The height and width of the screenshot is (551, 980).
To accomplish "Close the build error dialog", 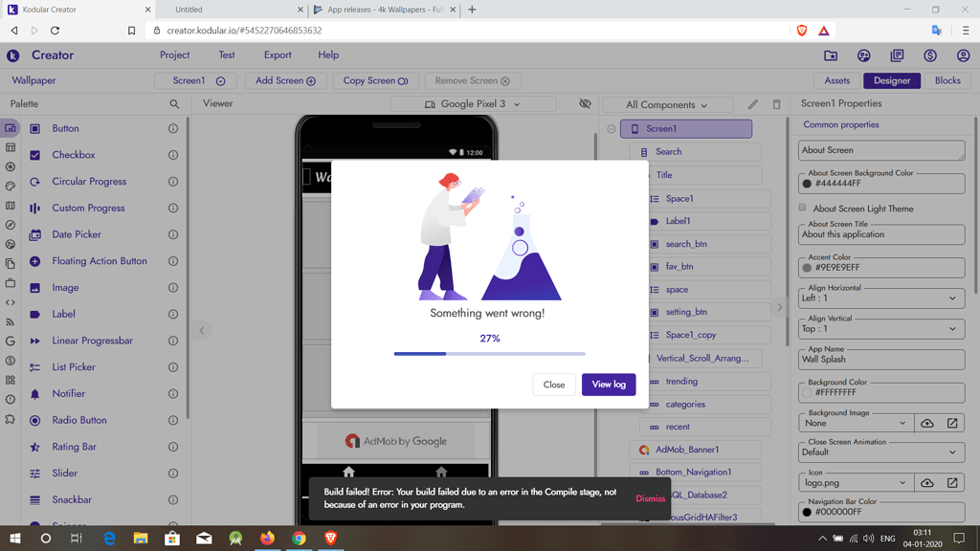I will (554, 385).
